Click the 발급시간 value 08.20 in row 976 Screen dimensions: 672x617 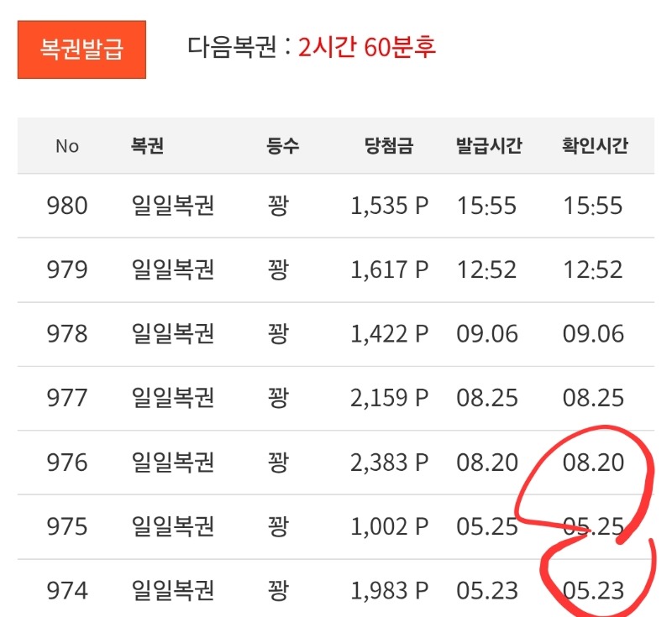[487, 463]
